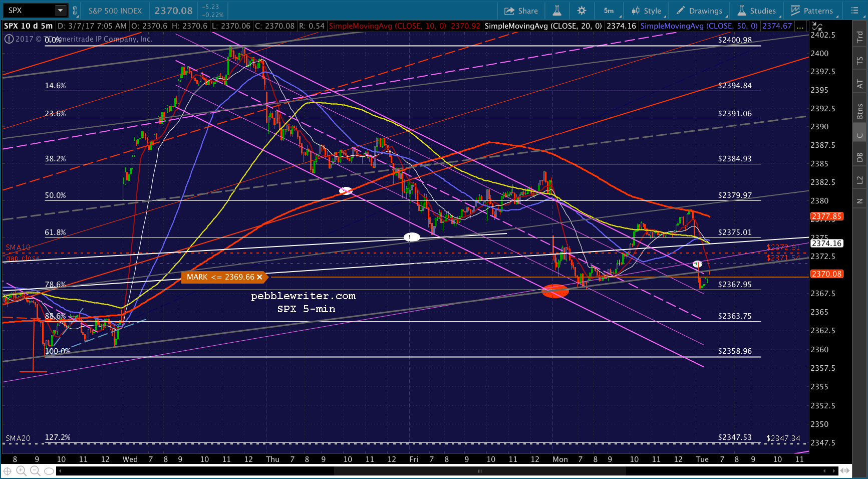
Task: Open the Patterns menu
Action: 812,11
